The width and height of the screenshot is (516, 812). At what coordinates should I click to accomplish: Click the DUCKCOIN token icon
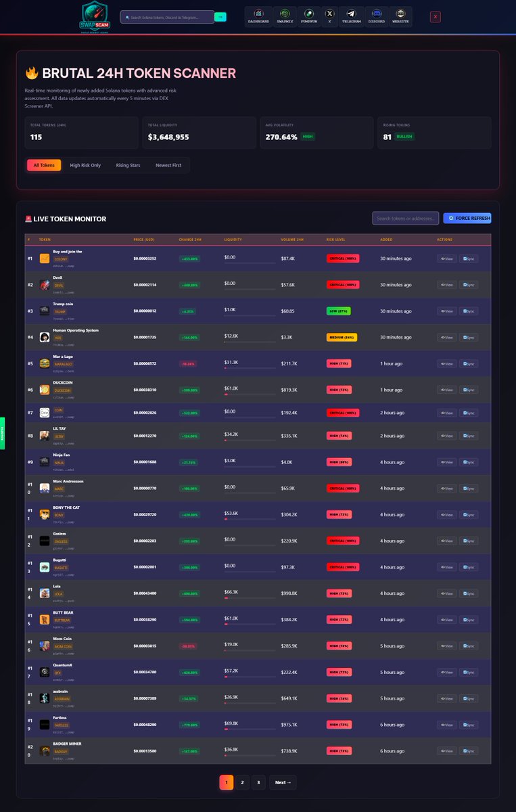(x=45, y=390)
